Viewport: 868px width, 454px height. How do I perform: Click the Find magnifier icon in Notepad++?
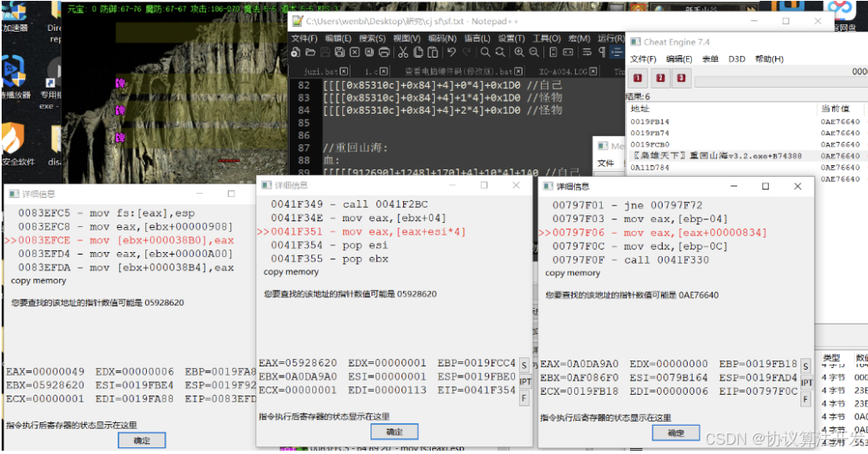(x=485, y=52)
